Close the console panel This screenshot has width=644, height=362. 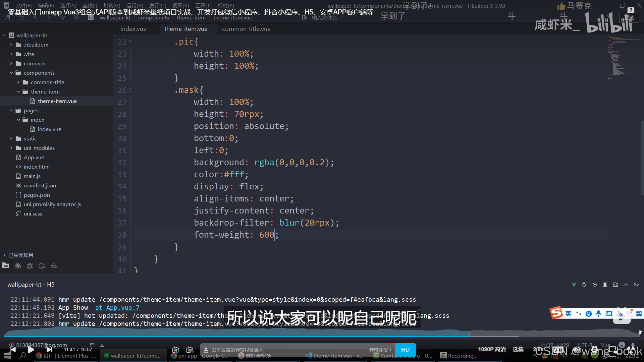click(x=636, y=285)
